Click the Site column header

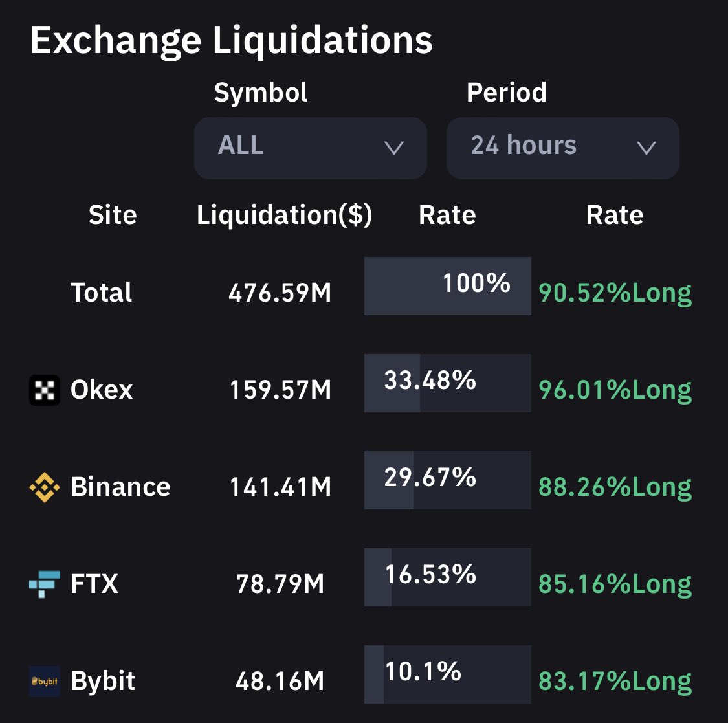coord(113,215)
